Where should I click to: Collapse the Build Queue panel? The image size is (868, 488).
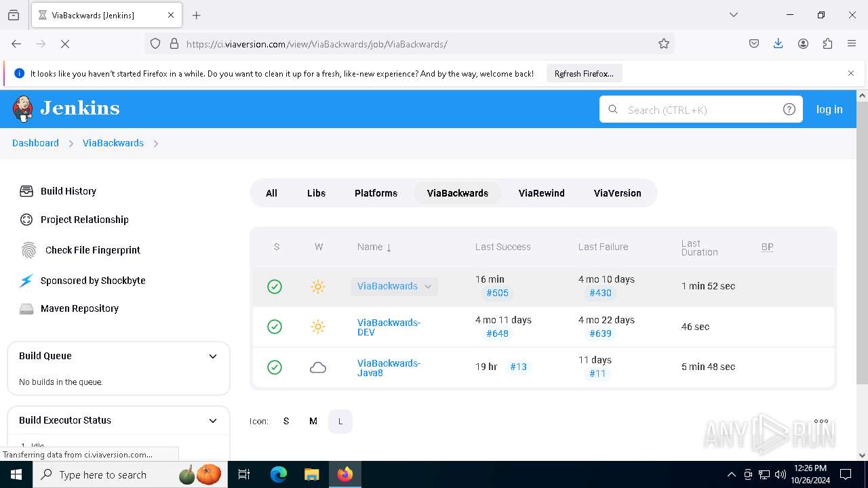pyautogui.click(x=213, y=356)
